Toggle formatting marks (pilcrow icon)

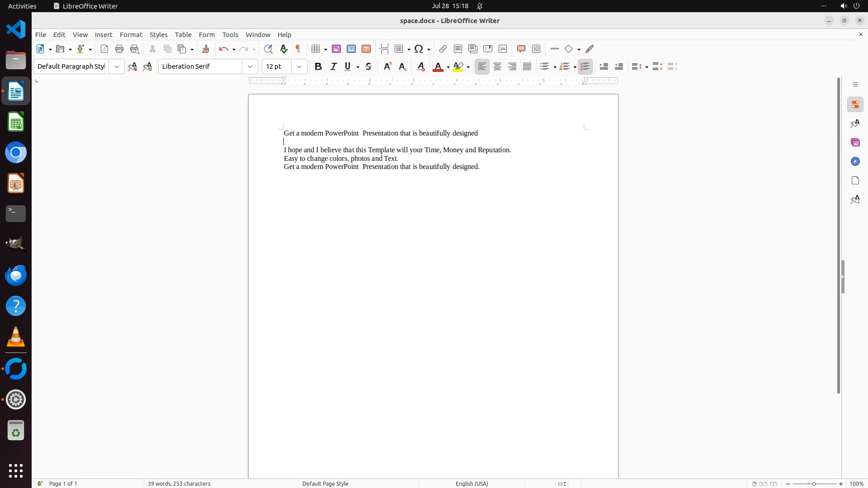298,49
